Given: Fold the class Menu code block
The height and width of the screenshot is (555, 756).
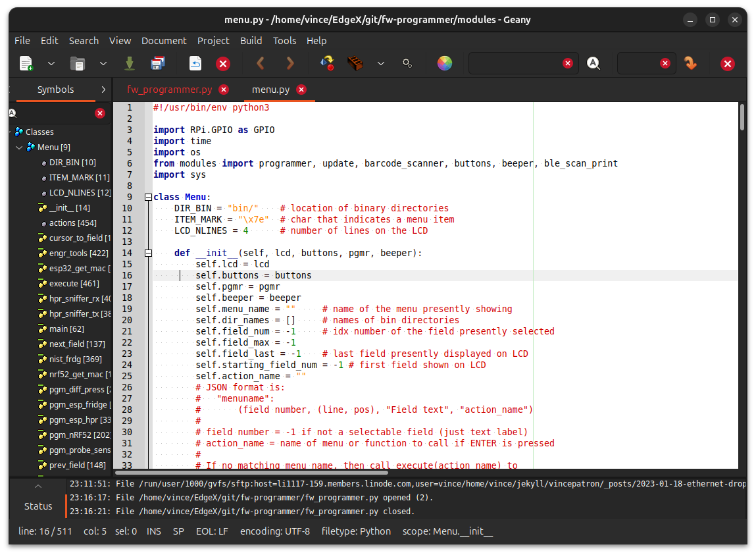Looking at the screenshot, I should (x=149, y=197).
